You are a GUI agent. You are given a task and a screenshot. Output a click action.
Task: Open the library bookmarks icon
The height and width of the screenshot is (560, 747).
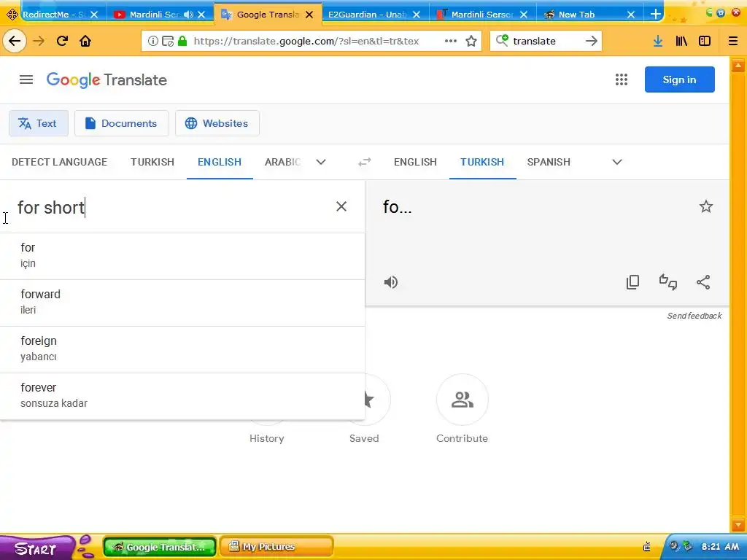tap(681, 41)
